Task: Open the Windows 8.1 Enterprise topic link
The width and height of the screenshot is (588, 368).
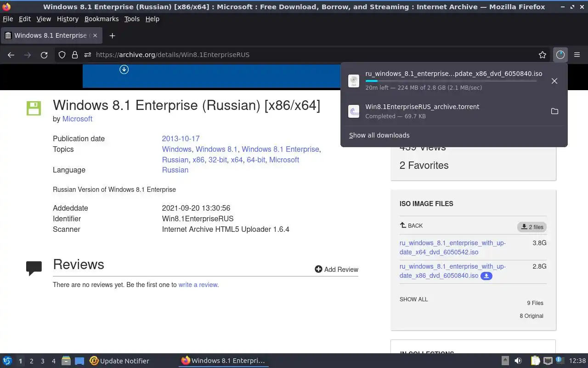Action: click(x=280, y=149)
